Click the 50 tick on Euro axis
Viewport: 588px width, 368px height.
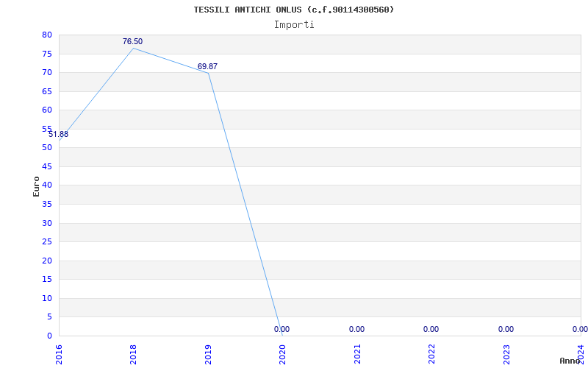click(47, 148)
